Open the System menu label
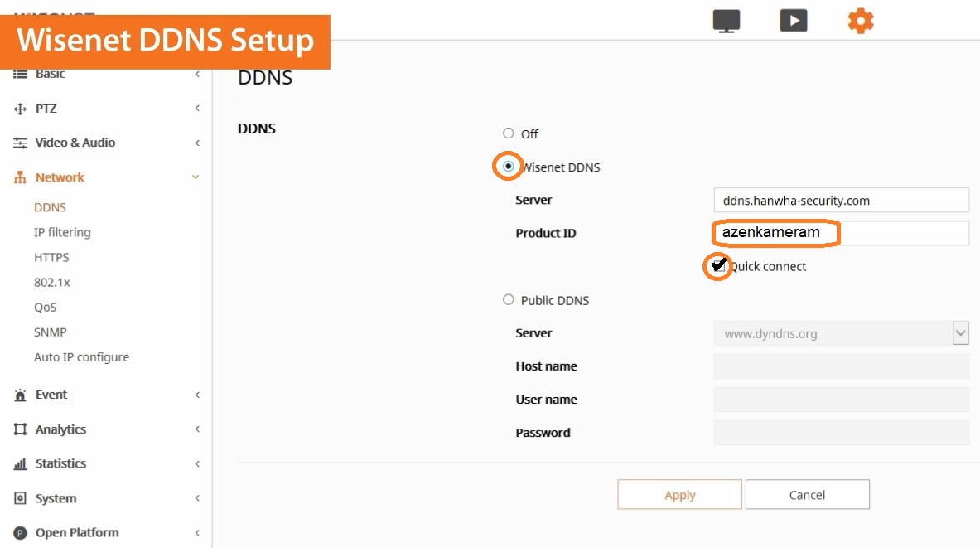Viewport: 980px width, 548px height. [x=56, y=498]
